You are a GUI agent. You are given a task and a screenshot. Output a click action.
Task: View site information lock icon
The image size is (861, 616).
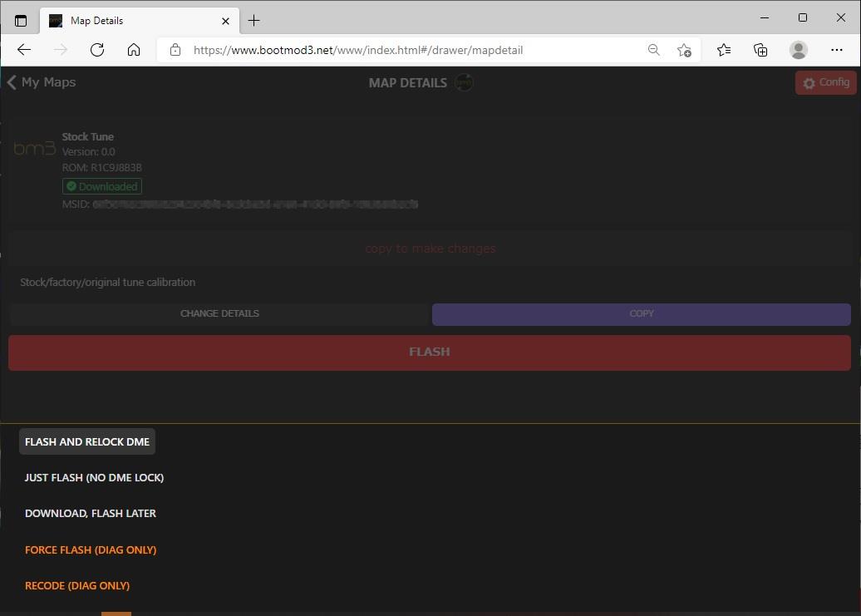point(175,50)
